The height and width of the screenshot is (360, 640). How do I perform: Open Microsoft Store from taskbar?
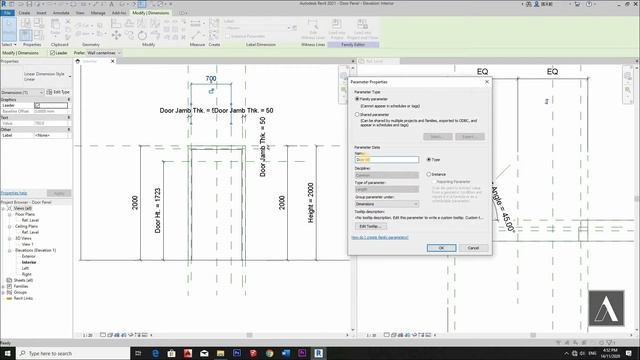(171, 353)
